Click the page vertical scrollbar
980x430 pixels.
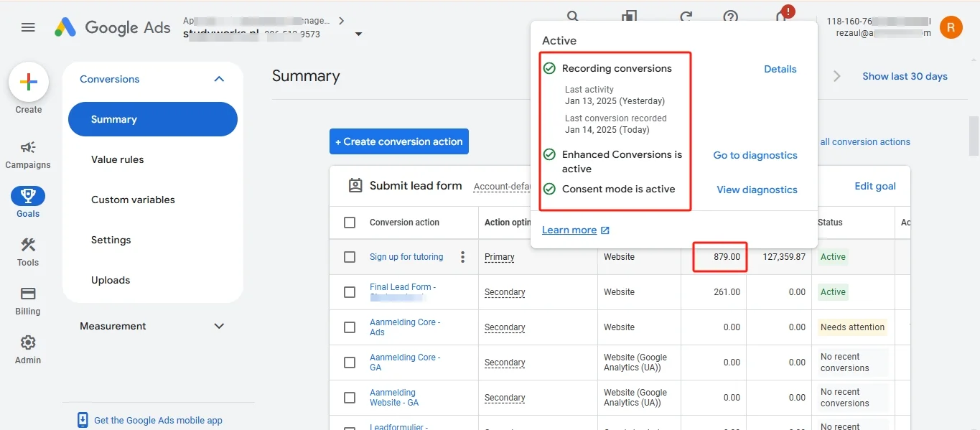point(974,136)
